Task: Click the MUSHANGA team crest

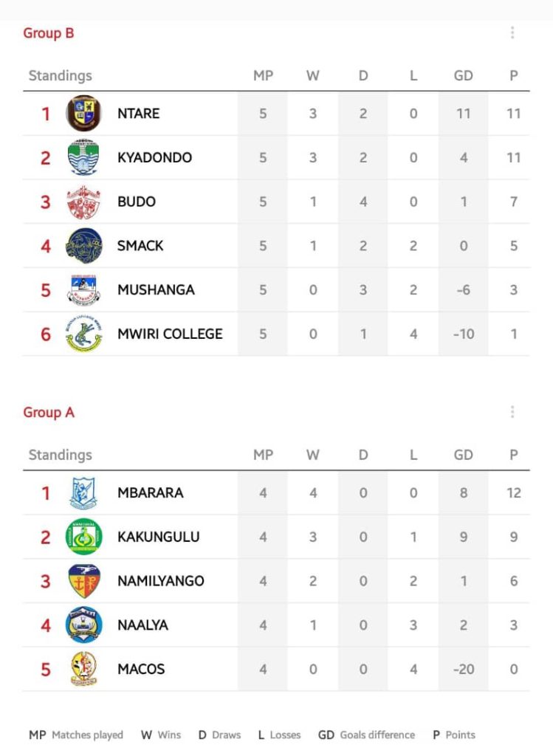Action: click(84, 289)
